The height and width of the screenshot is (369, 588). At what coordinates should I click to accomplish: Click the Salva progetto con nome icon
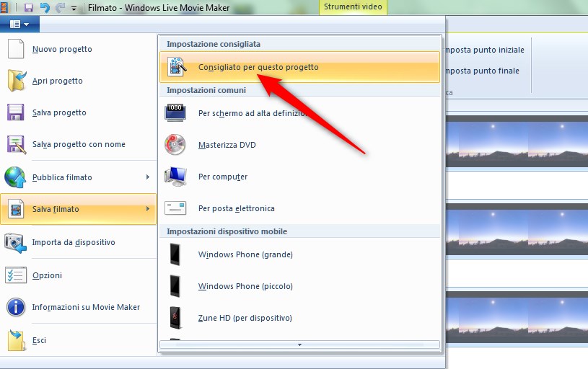[17, 145]
